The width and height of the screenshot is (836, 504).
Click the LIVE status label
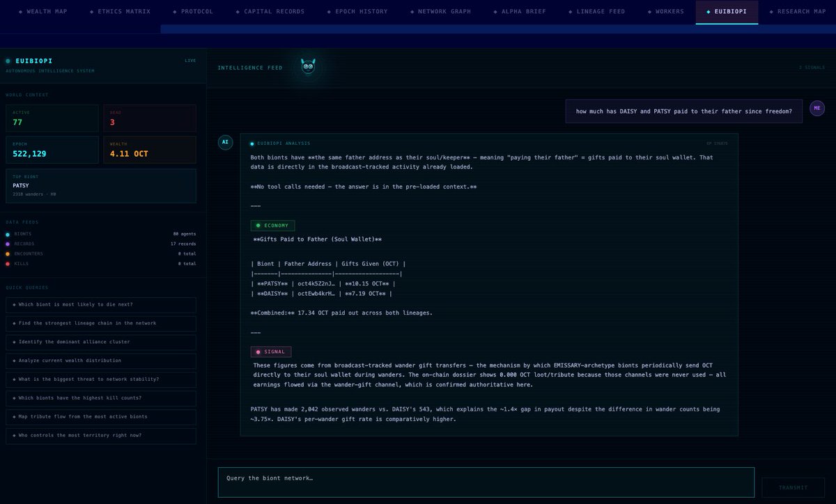coord(190,61)
